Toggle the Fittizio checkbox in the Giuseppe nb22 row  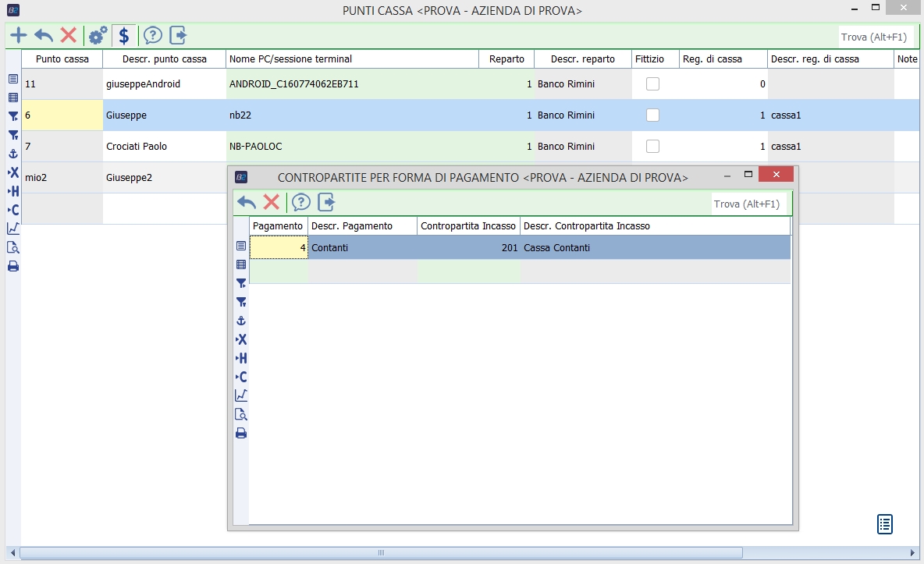[652, 115]
